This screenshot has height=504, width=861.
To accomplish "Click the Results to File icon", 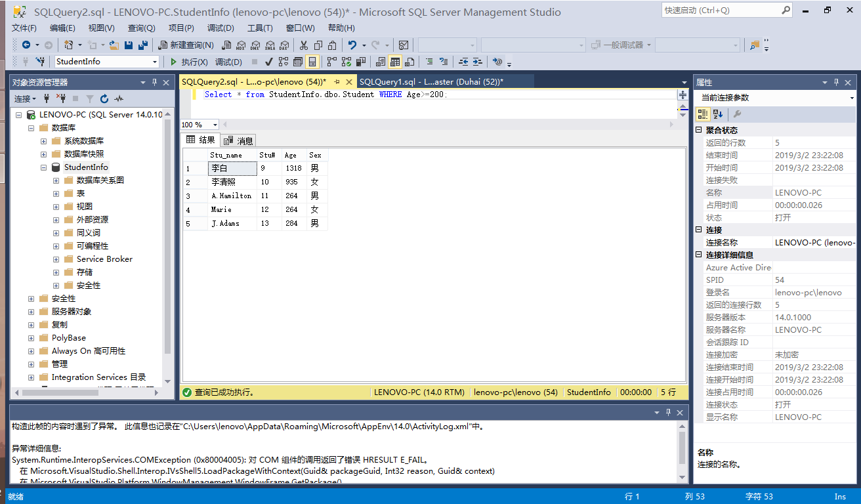I will 409,61.
